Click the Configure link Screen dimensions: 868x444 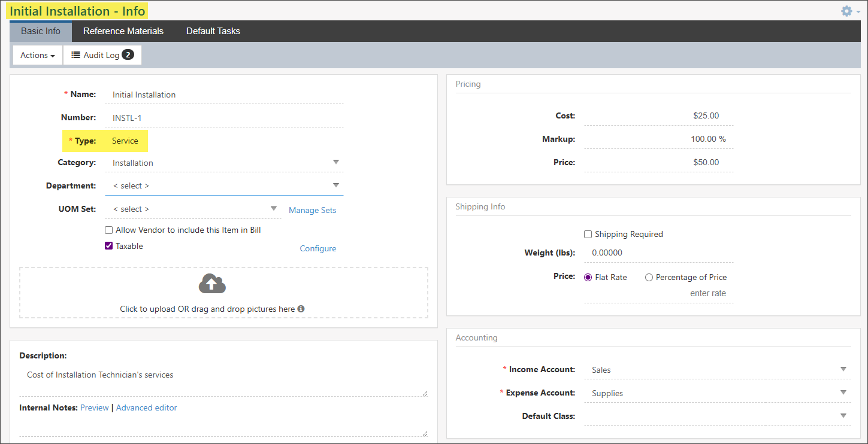click(x=317, y=248)
